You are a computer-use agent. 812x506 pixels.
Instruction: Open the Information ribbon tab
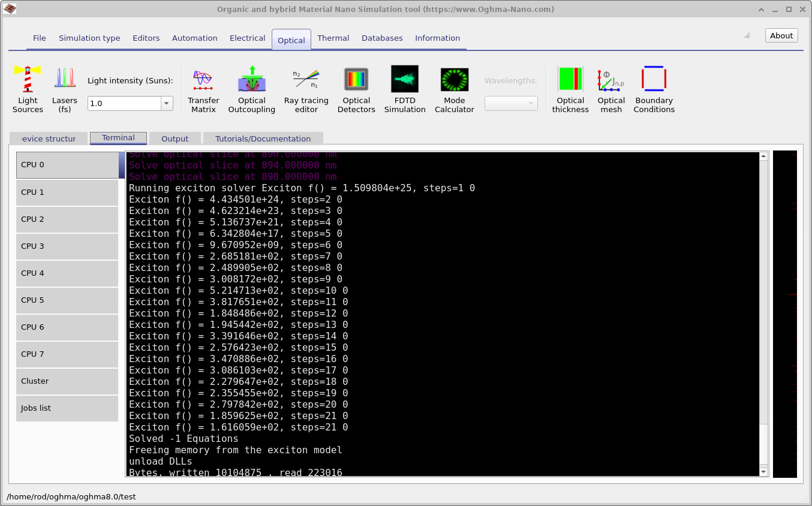[x=438, y=38]
